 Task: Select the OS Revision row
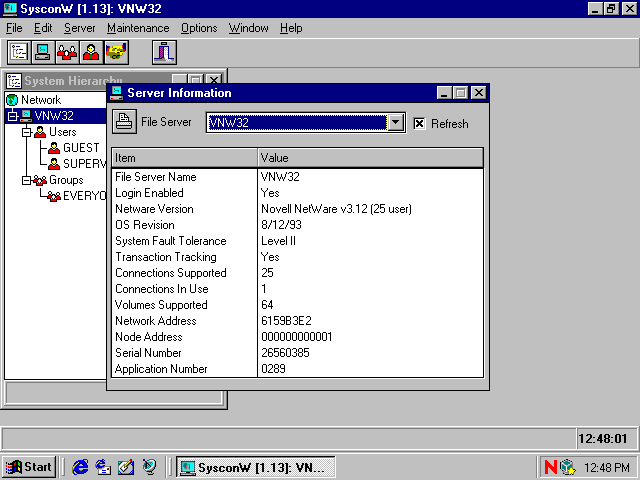point(297,225)
